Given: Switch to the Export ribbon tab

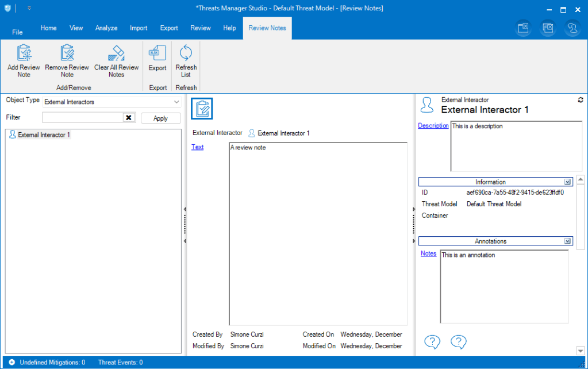Looking at the screenshot, I should coord(169,28).
